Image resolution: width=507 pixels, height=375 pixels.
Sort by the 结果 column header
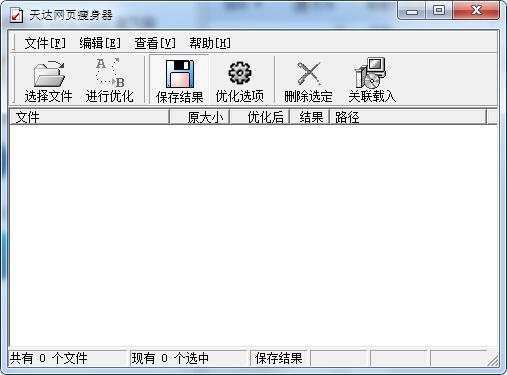pos(309,117)
